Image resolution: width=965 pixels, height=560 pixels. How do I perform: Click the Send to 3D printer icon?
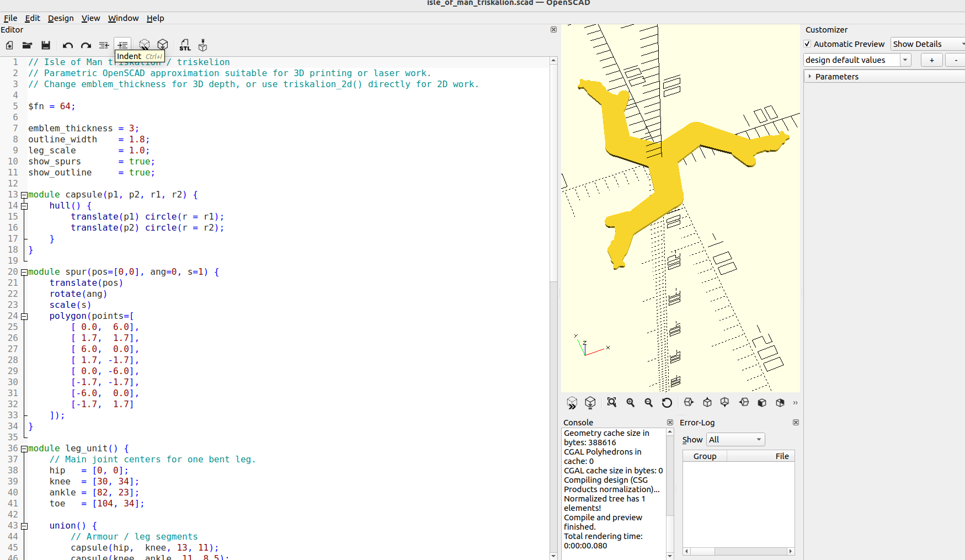(203, 45)
